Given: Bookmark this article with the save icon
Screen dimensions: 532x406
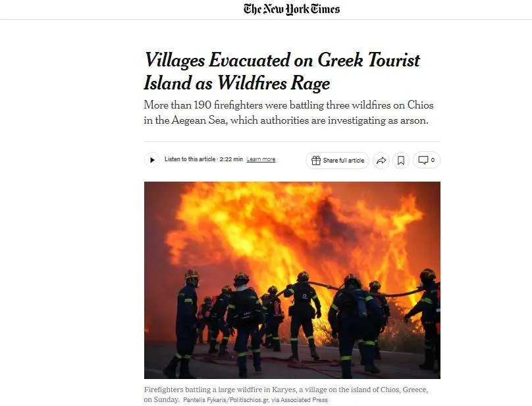Looking at the screenshot, I should pos(401,161).
